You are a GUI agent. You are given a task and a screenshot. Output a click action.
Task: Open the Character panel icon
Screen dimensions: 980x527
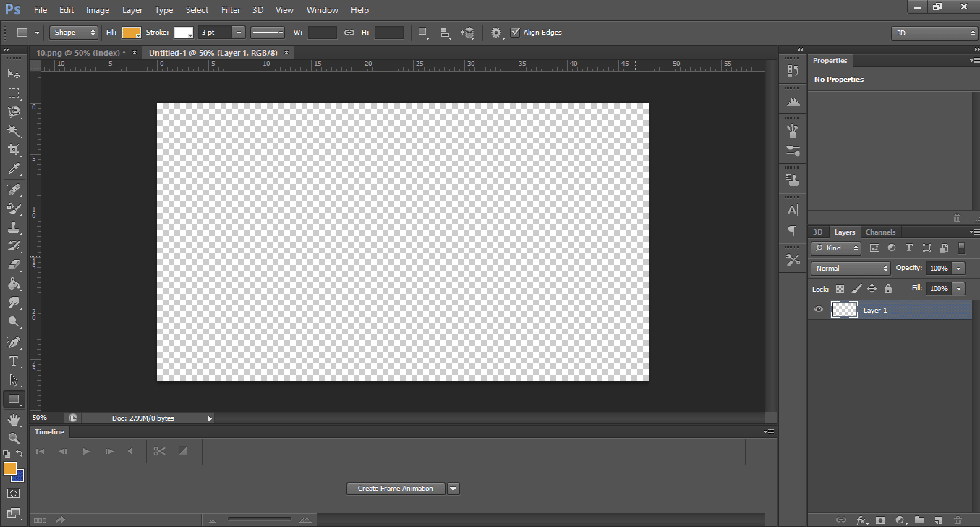[x=793, y=210]
